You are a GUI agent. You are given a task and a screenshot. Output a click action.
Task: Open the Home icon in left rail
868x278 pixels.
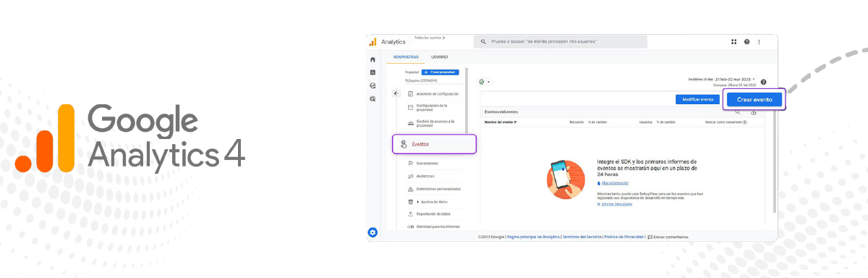(373, 59)
